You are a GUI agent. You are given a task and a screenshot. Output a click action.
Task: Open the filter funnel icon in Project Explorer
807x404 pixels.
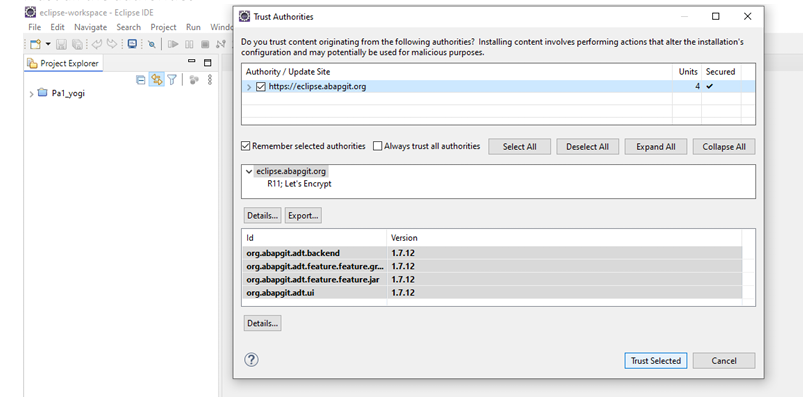tap(172, 80)
